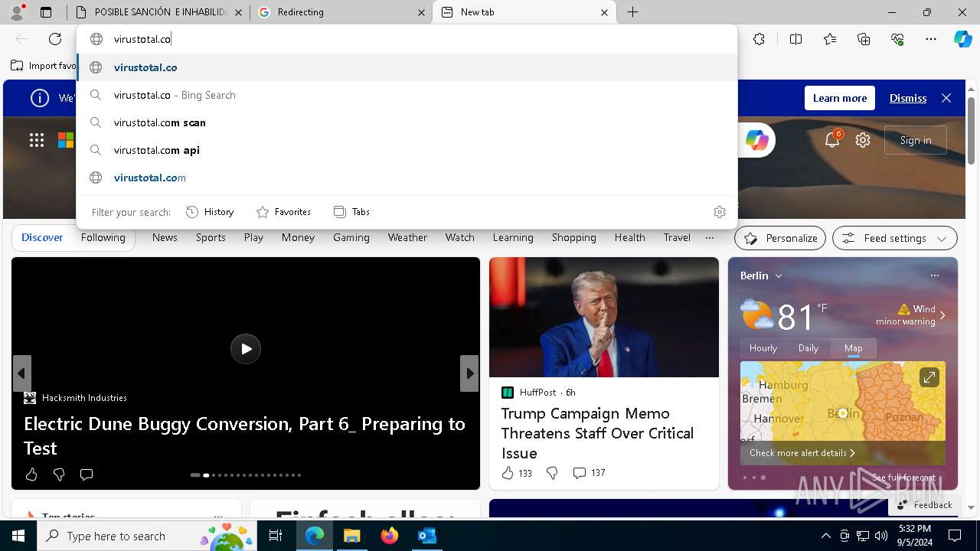Open the Microsoft apps grid launcher
This screenshot has width=980, height=551.
37,139
